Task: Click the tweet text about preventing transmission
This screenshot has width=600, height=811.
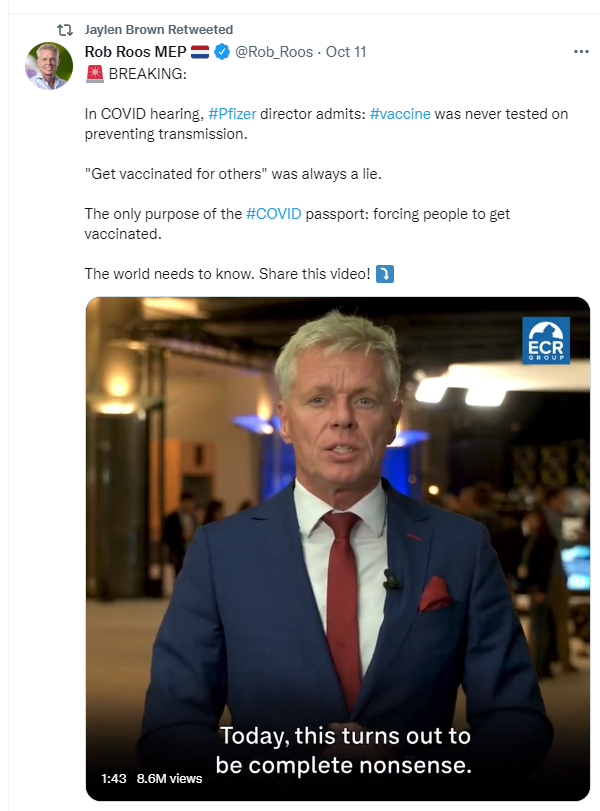Action: click(x=326, y=124)
